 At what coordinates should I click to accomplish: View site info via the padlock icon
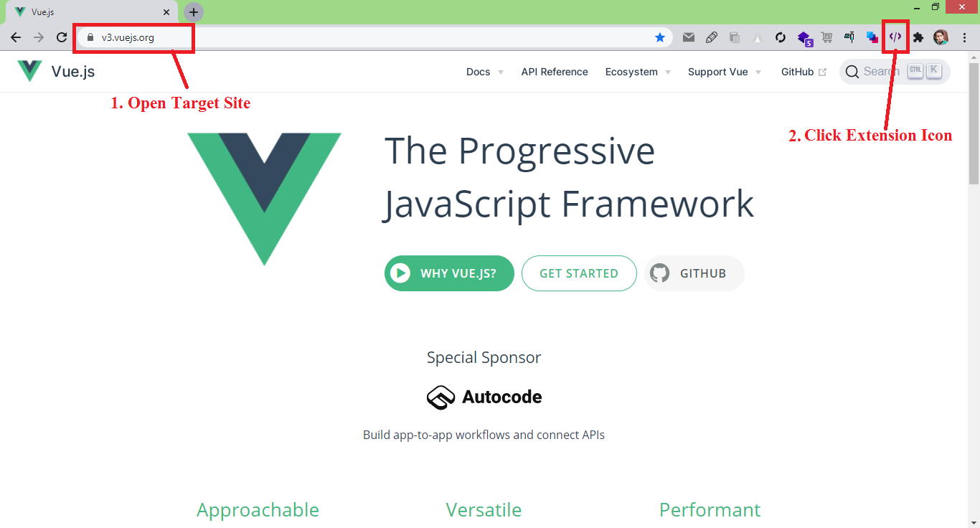point(90,37)
